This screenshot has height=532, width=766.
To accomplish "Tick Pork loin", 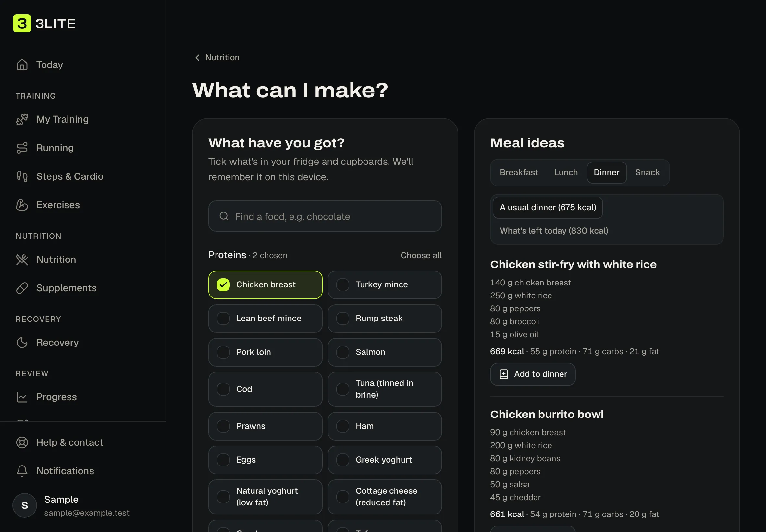I will click(266, 352).
